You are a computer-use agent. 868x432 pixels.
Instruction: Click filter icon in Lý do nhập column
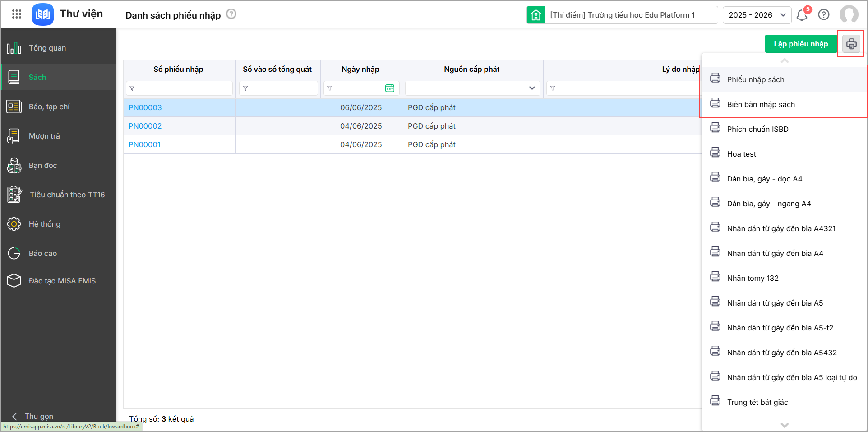pos(553,88)
